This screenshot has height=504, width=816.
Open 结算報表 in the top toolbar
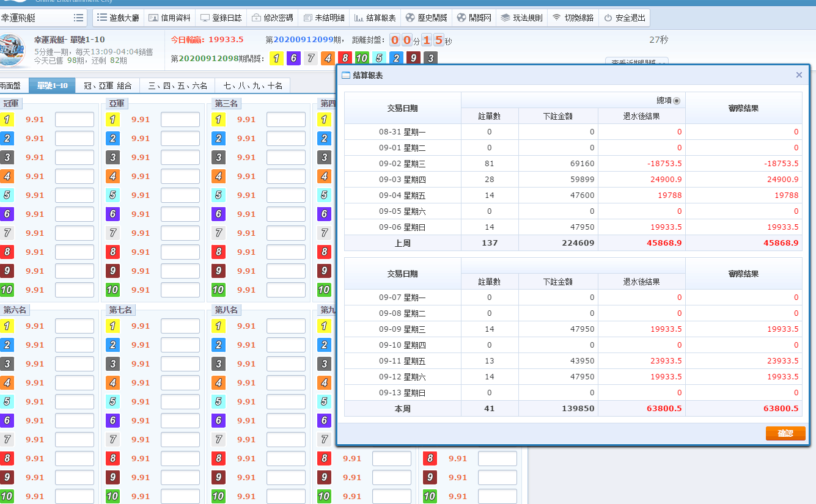click(x=375, y=18)
